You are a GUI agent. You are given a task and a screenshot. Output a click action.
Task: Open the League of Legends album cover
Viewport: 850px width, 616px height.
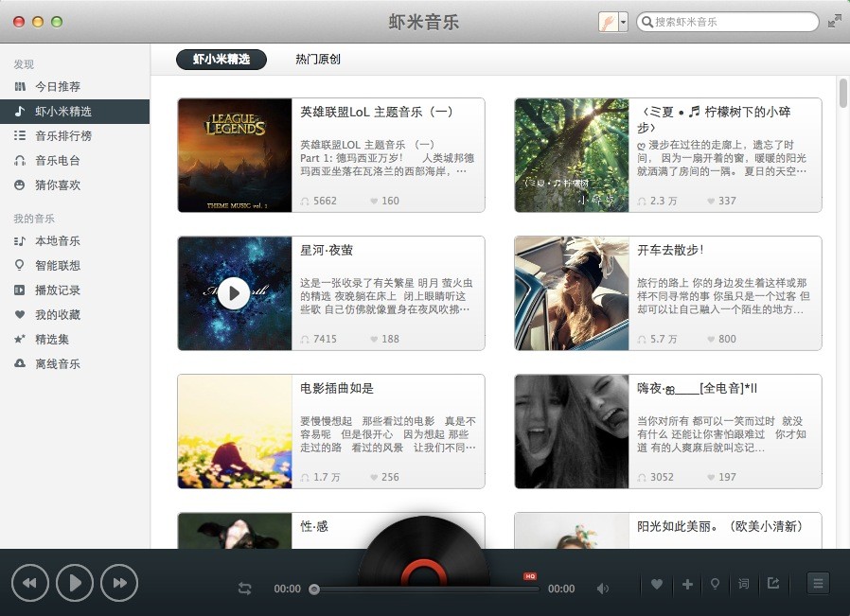[235, 155]
